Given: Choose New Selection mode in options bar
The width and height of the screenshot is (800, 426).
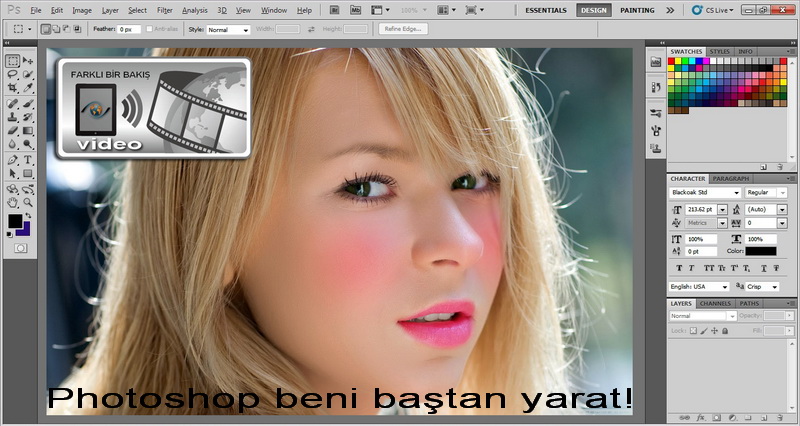Looking at the screenshot, I should click(46, 29).
